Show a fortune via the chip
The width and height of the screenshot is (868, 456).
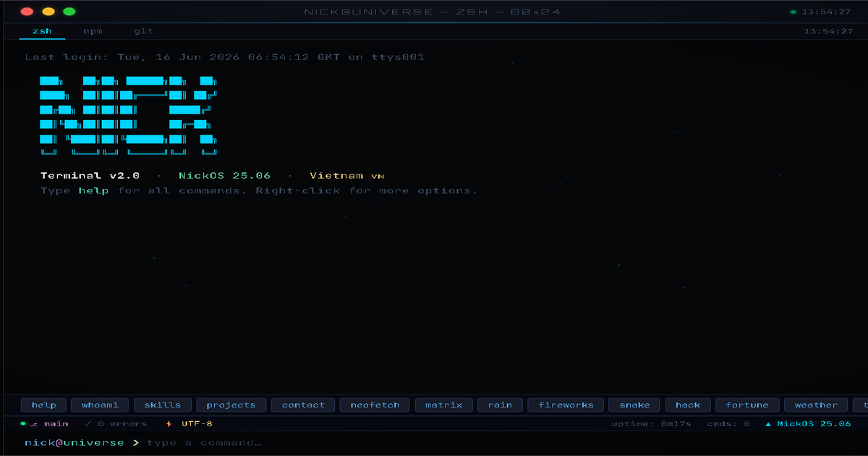point(747,405)
